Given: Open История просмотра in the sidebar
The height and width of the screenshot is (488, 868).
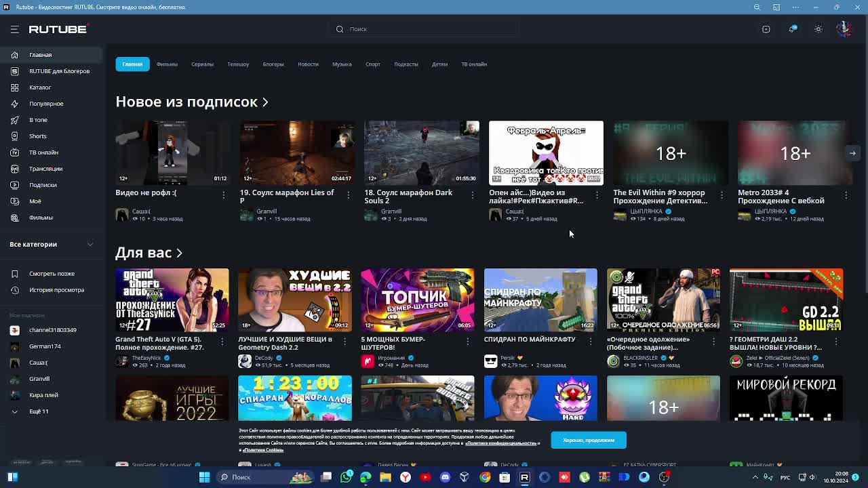Looking at the screenshot, I should pyautogui.click(x=52, y=290).
